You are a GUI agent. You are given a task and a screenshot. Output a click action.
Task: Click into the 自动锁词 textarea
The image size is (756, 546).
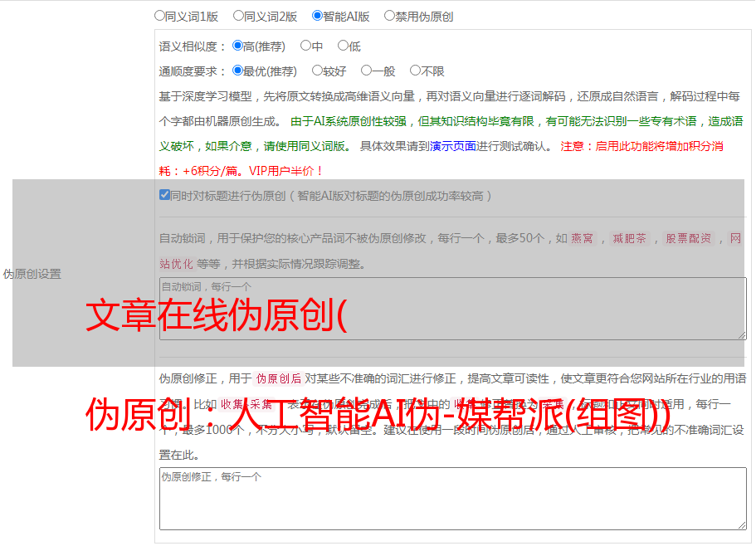(x=453, y=309)
